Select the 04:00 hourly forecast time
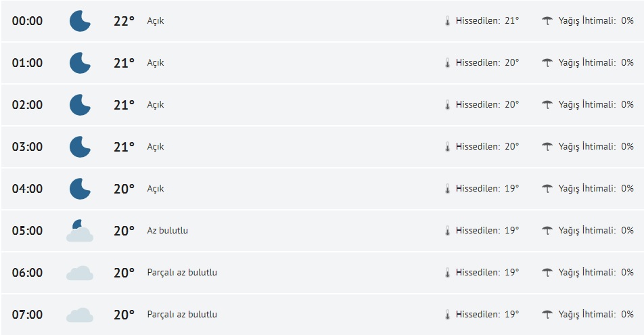The image size is (644, 335). tap(27, 189)
